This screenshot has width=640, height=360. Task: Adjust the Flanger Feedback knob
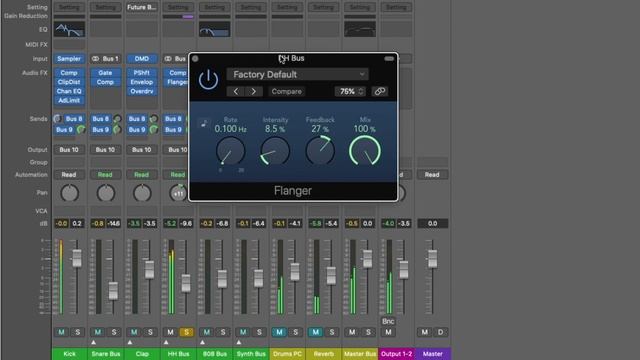[x=320, y=151]
